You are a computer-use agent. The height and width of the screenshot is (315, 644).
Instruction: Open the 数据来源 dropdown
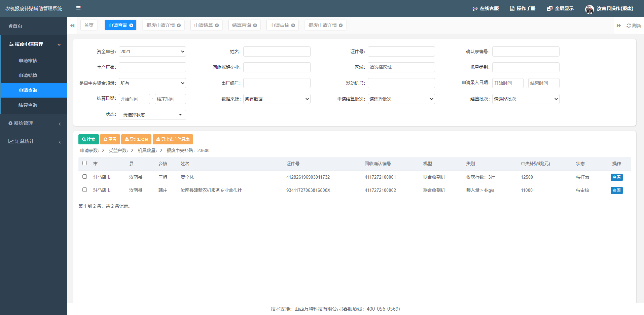pos(277,99)
